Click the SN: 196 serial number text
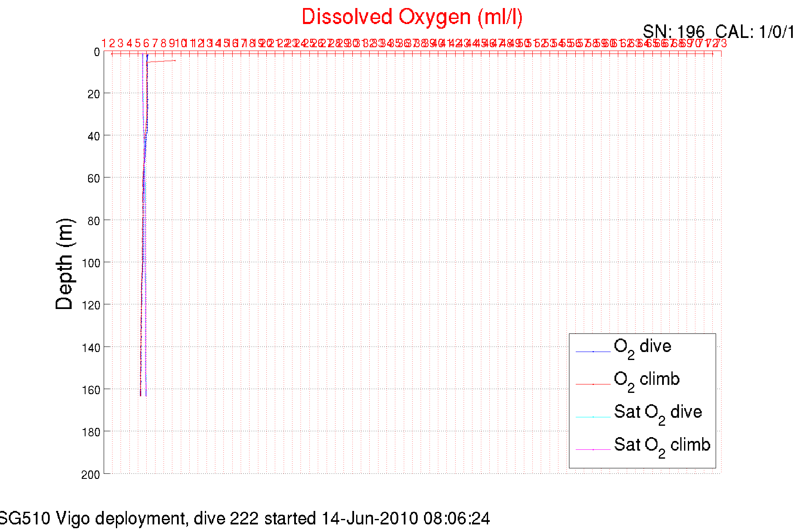The width and height of the screenshot is (797, 532). click(x=673, y=32)
